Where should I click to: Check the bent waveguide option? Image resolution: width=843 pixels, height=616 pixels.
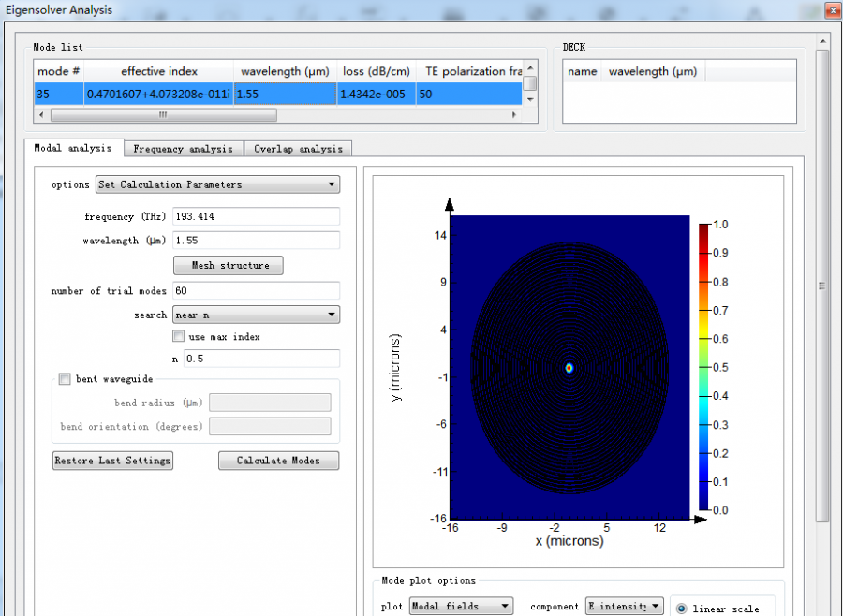pos(65,379)
